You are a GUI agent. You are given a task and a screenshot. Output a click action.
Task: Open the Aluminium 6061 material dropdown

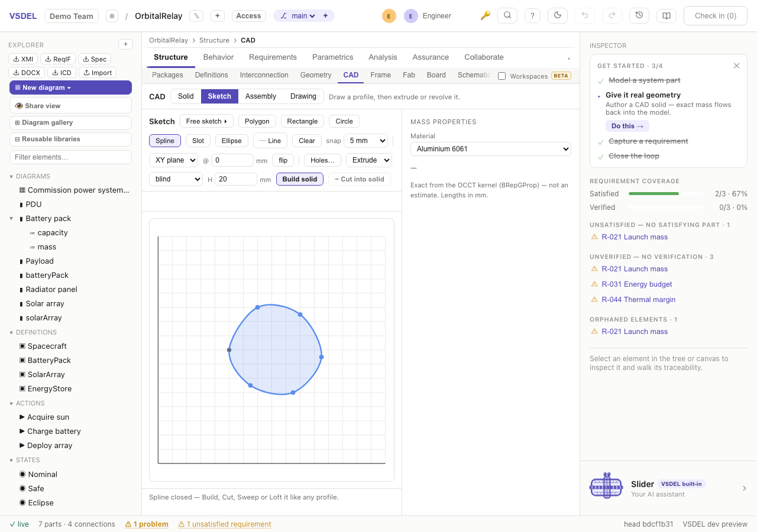[491, 149]
